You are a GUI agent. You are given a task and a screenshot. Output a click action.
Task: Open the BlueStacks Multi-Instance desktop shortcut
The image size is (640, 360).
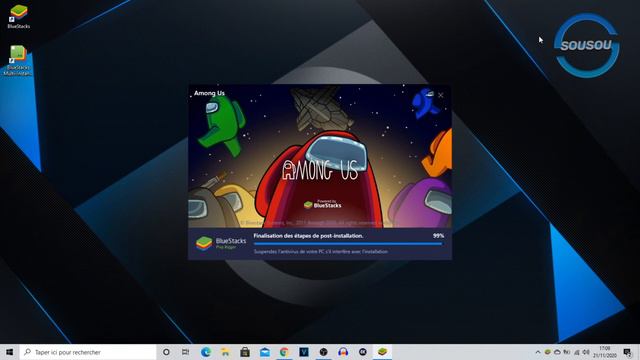coord(18,60)
